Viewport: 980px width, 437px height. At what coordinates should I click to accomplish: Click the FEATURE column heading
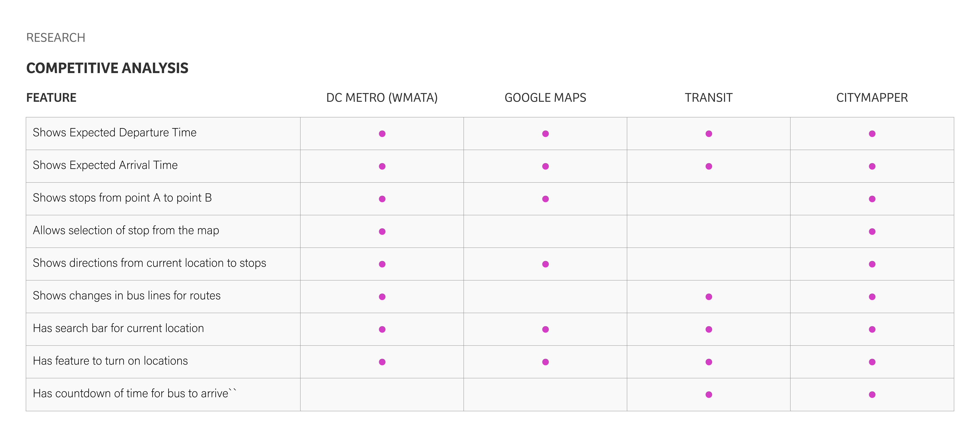point(51,98)
